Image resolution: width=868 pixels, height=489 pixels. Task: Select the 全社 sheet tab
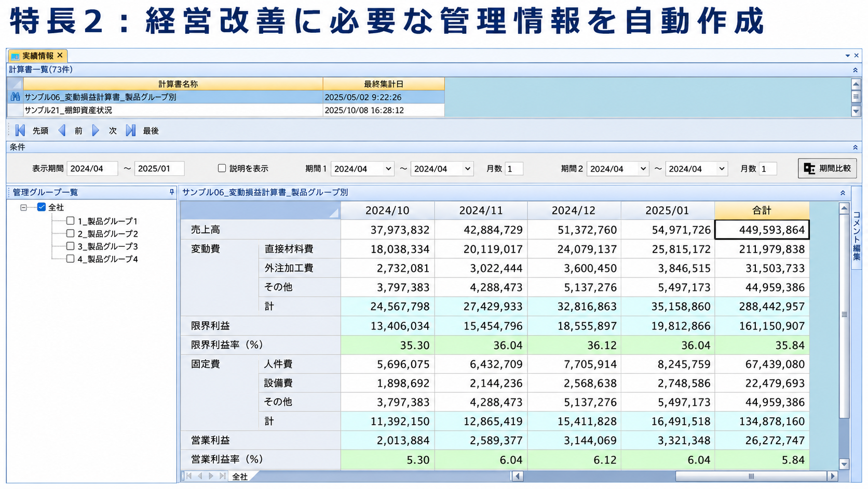coord(240,476)
